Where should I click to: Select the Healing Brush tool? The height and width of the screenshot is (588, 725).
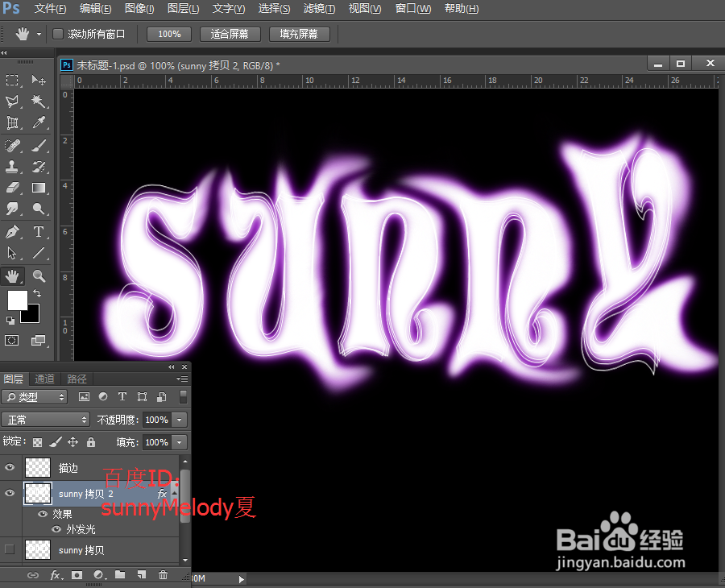tap(12, 146)
